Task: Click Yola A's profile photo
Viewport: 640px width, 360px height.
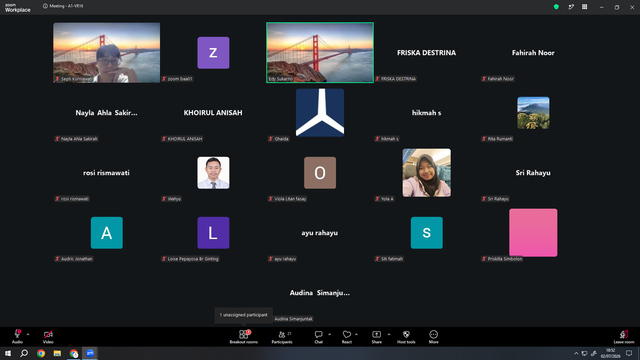Action: [x=427, y=173]
